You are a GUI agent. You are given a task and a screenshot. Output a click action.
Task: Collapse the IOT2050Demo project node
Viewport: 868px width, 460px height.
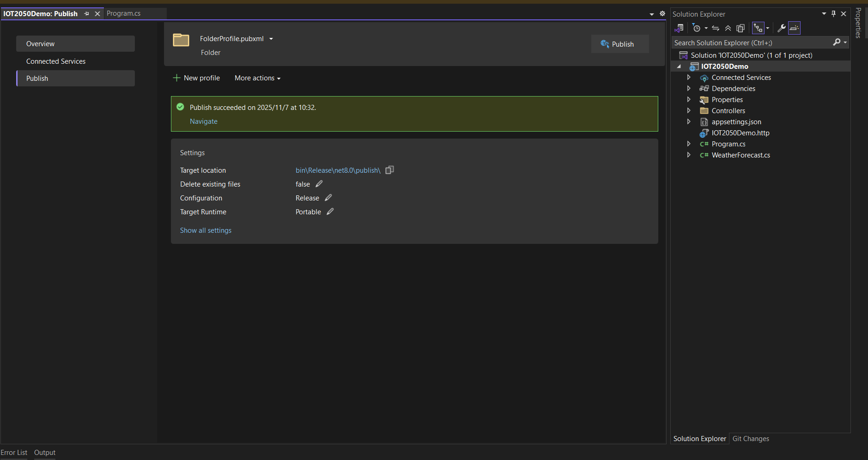coord(679,67)
